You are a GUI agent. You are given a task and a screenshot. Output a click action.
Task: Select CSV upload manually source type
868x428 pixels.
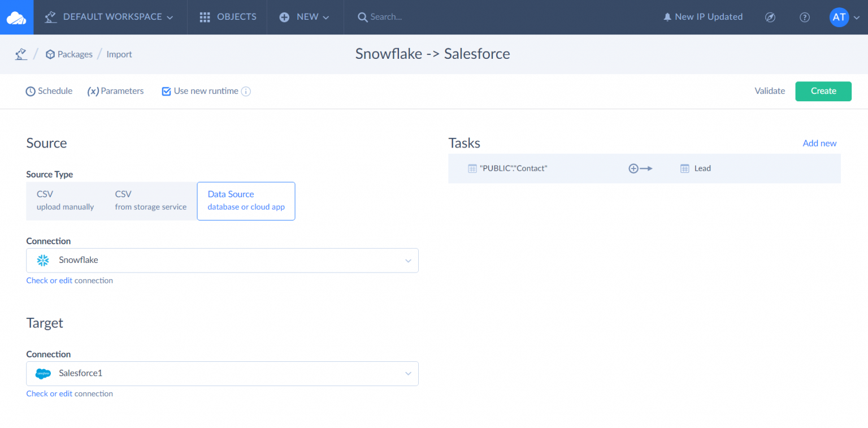pos(65,201)
